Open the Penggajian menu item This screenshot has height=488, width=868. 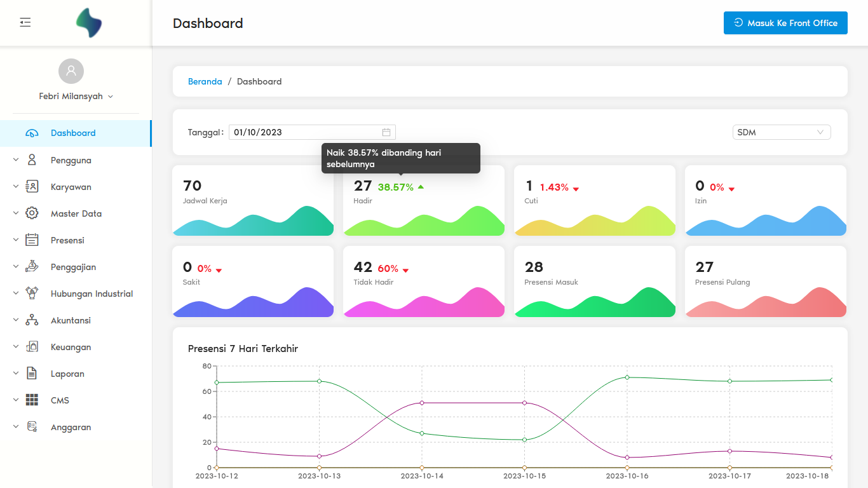click(76, 267)
